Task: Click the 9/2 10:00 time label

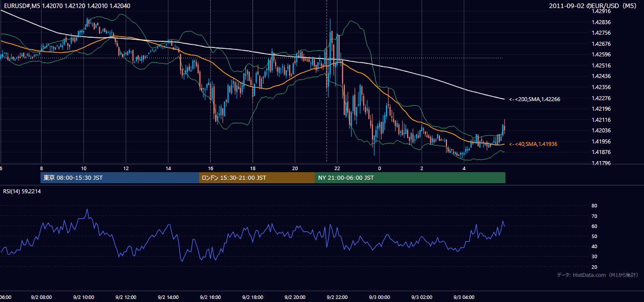Action: click(x=84, y=297)
